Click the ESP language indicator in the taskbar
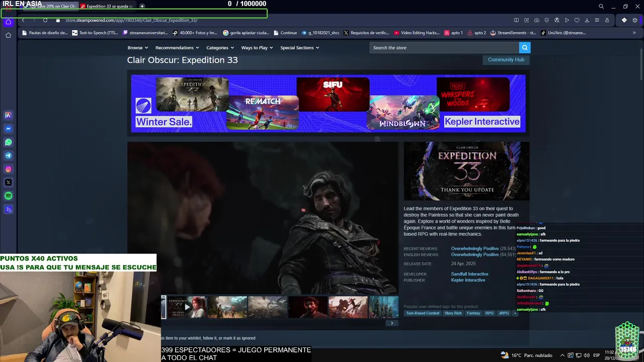 596,355
